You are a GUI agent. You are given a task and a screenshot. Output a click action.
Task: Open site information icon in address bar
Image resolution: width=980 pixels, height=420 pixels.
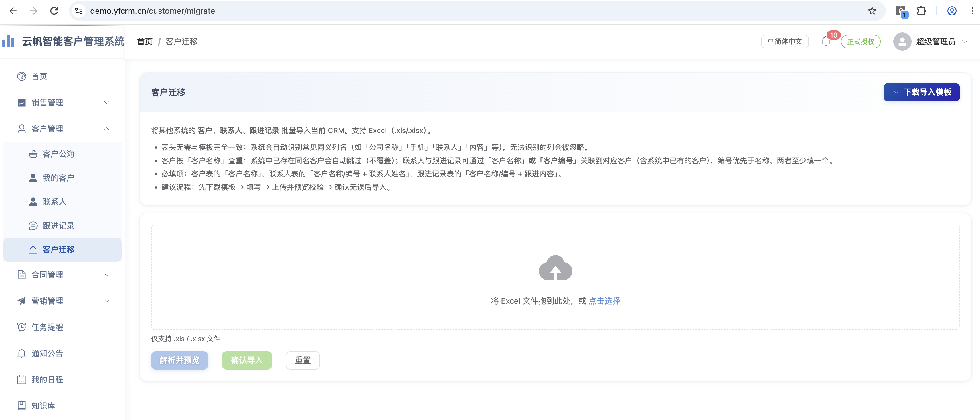coord(79,11)
